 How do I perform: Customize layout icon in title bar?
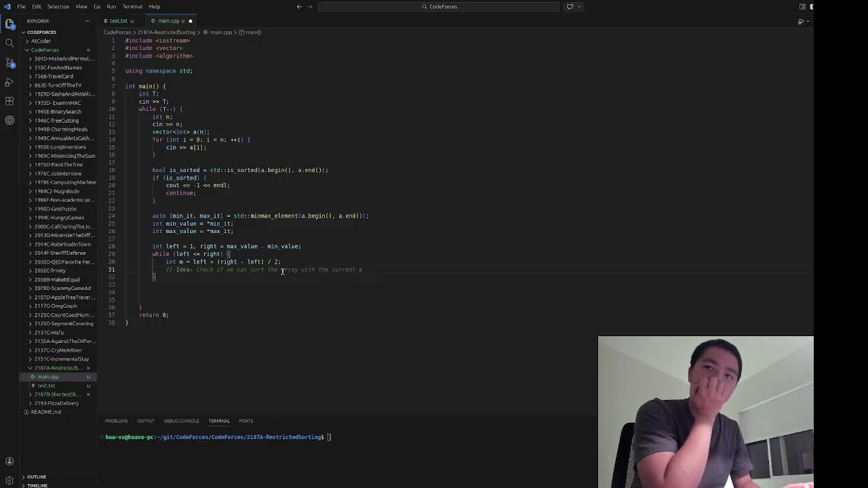click(x=802, y=7)
